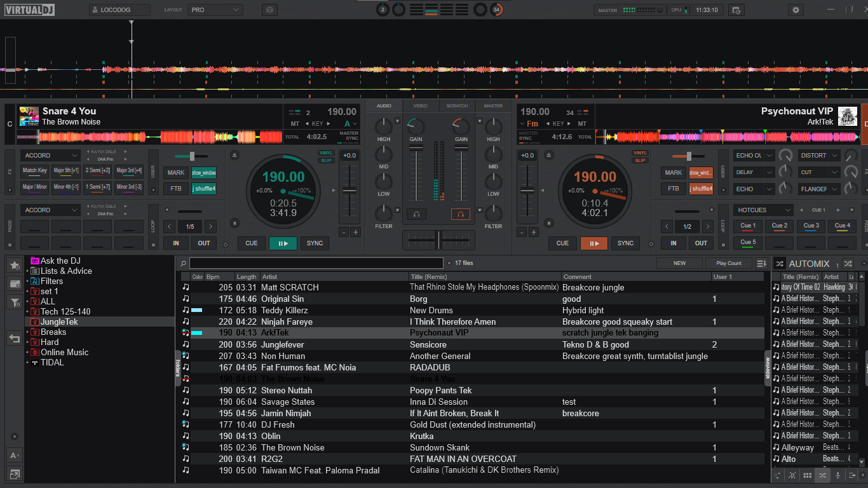
Task: Click the favorites star folder icon in browser sidebar
Action: [x=14, y=264]
